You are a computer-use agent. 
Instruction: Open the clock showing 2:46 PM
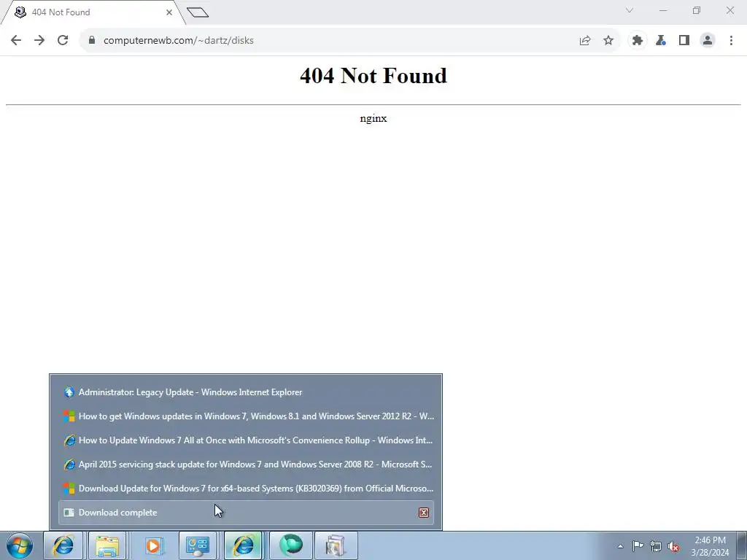[x=710, y=546]
